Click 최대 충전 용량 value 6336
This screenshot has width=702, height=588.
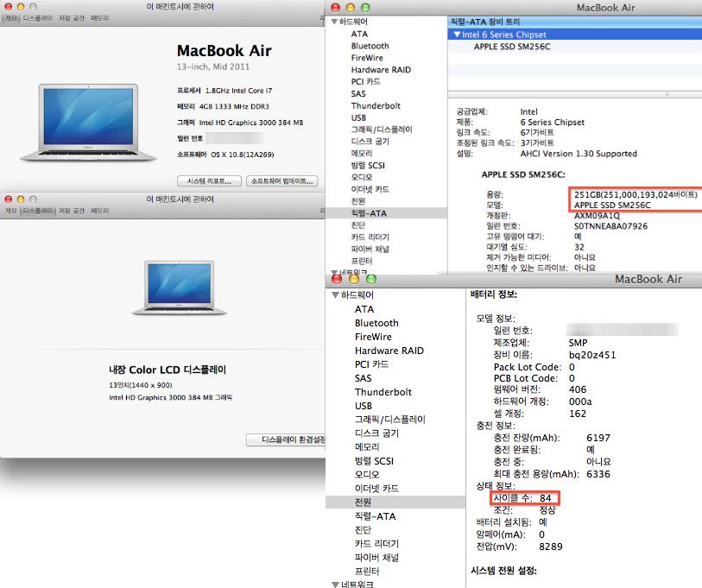tap(598, 474)
